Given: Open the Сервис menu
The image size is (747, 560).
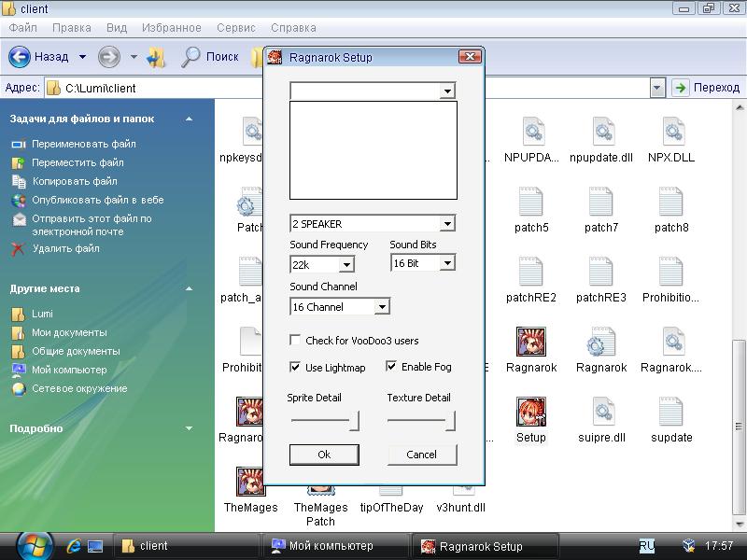Looking at the screenshot, I should coord(236,28).
